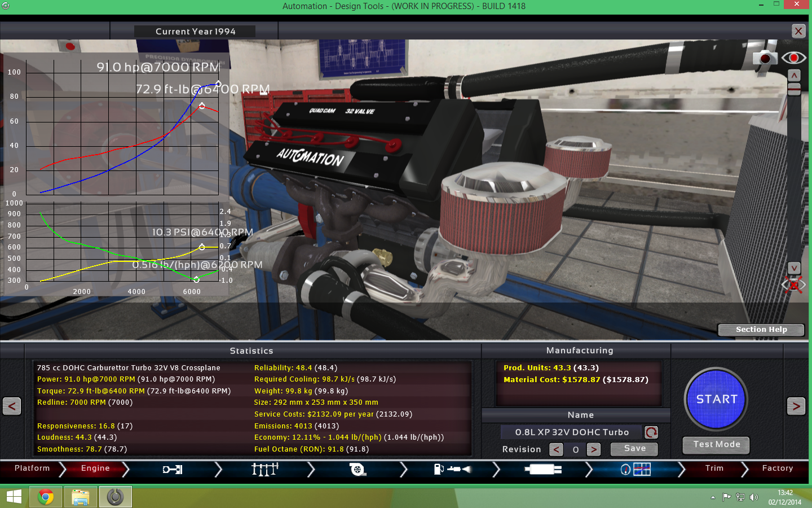
Task: Switch to the Platform tab
Action: point(32,468)
